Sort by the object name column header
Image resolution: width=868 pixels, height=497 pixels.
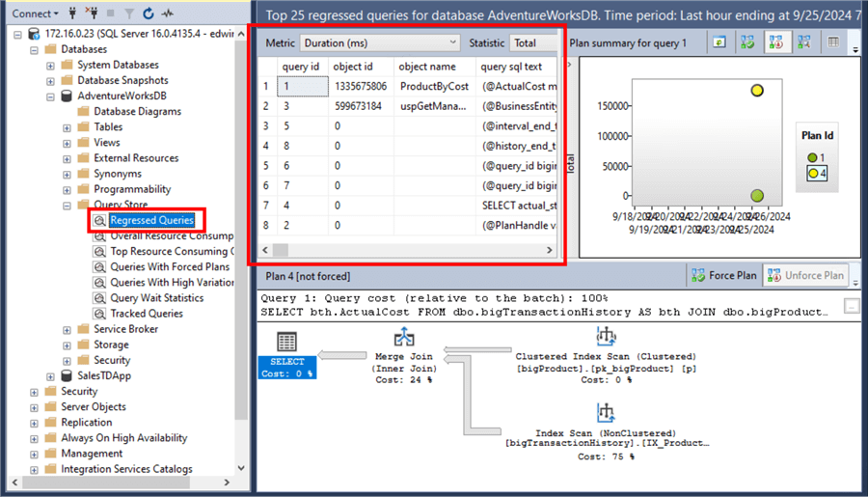click(435, 67)
